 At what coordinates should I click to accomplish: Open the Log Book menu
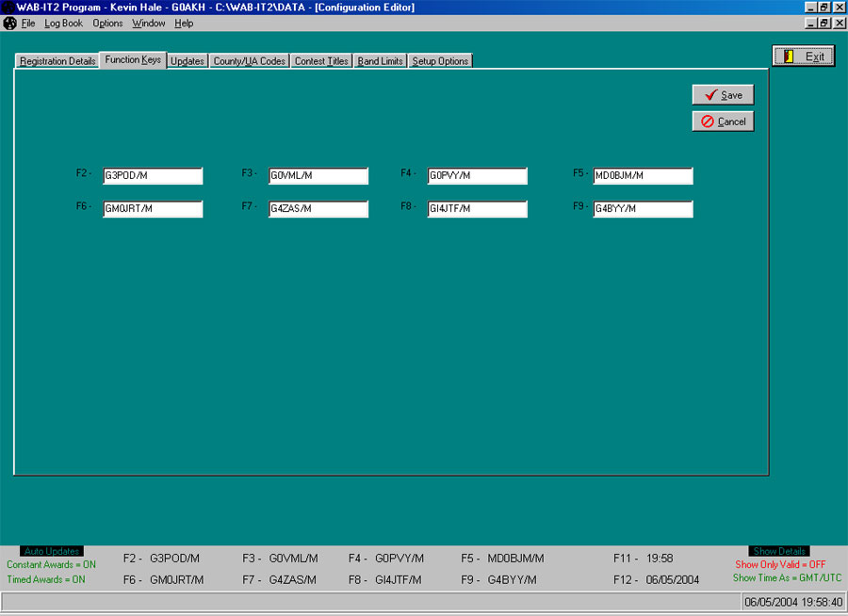coord(62,23)
